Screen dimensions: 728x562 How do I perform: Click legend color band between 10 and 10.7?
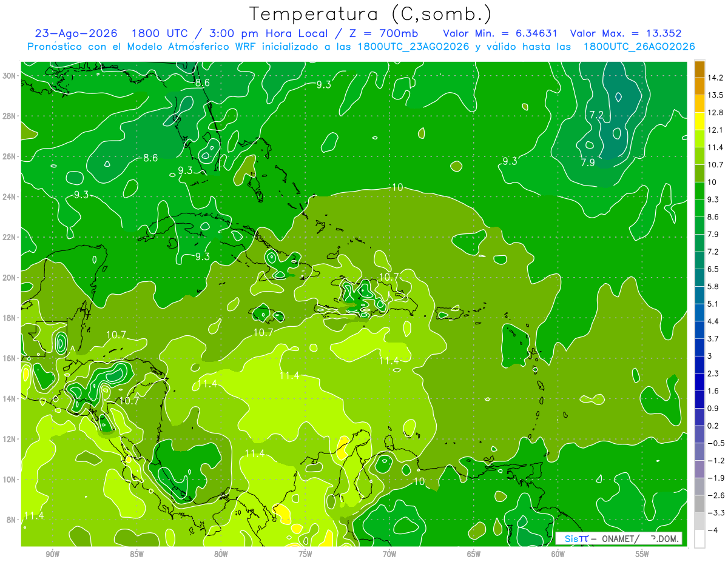(699, 173)
